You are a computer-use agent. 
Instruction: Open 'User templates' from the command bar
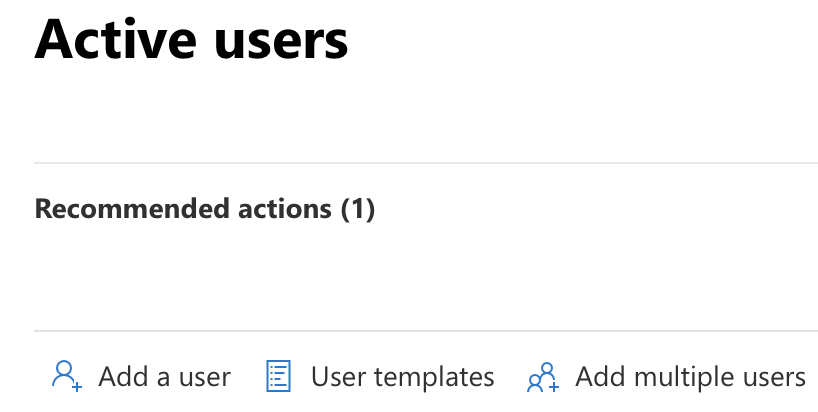(380, 376)
